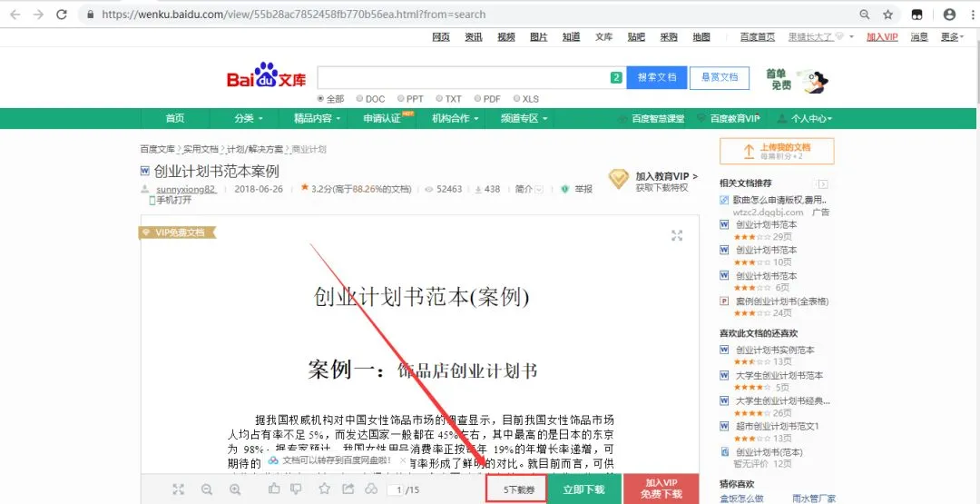
Task: Open 大学生创业计划书范本 recommended document
Action: [779, 376]
